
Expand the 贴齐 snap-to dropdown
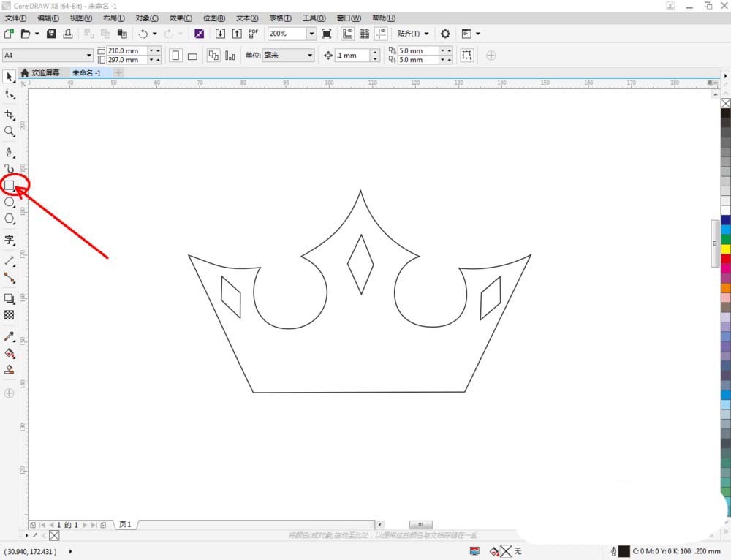point(426,34)
